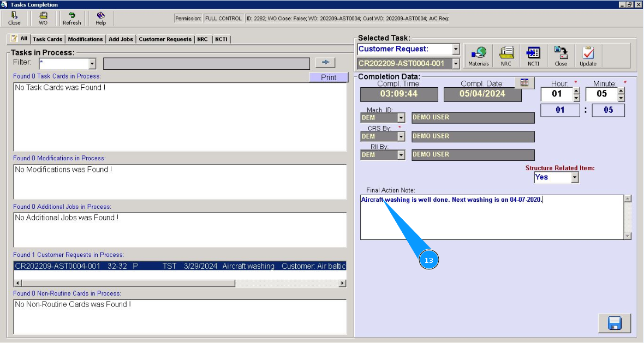The width and height of the screenshot is (644, 343).
Task: Click the ID: 2282 work order info field
Action: click(x=347, y=19)
